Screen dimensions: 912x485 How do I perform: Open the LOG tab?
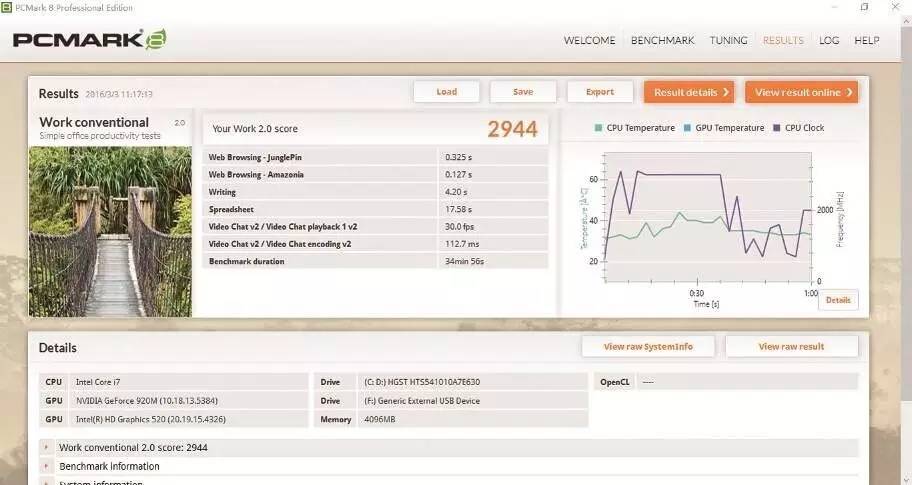click(x=829, y=41)
